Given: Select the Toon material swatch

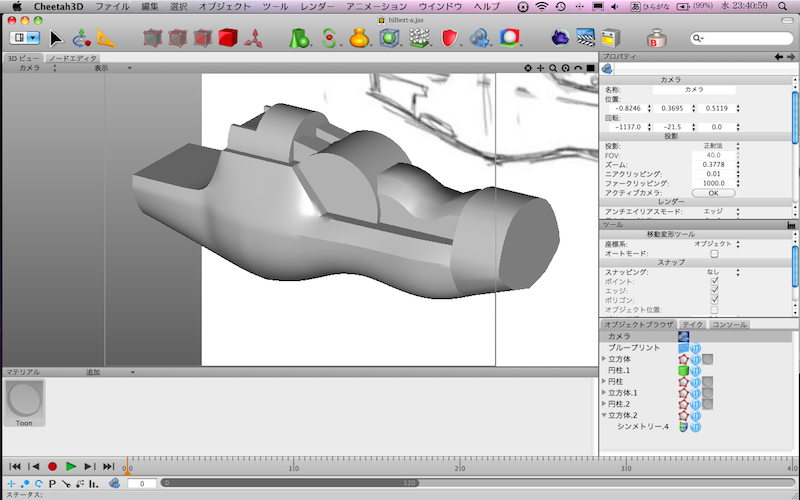Looking at the screenshot, I should (x=24, y=400).
